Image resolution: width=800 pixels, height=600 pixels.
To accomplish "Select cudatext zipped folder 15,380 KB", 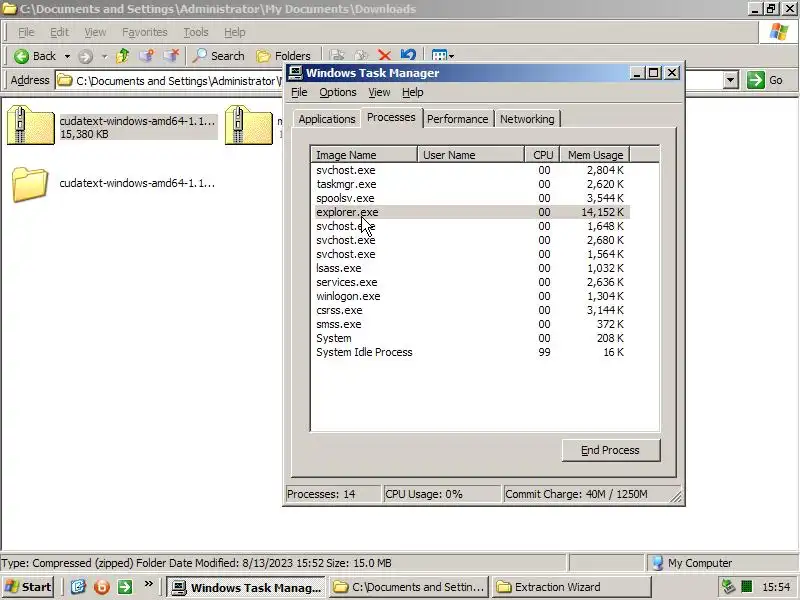I will (x=111, y=127).
